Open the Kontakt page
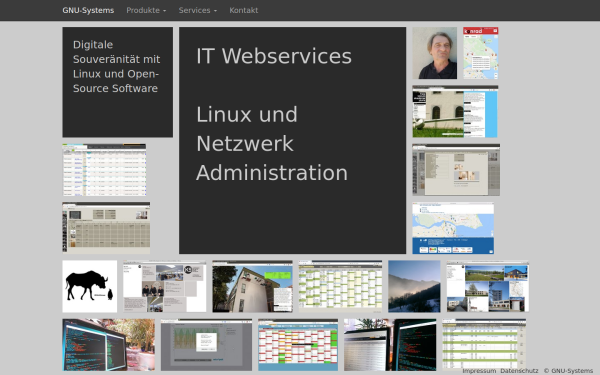 coord(243,10)
